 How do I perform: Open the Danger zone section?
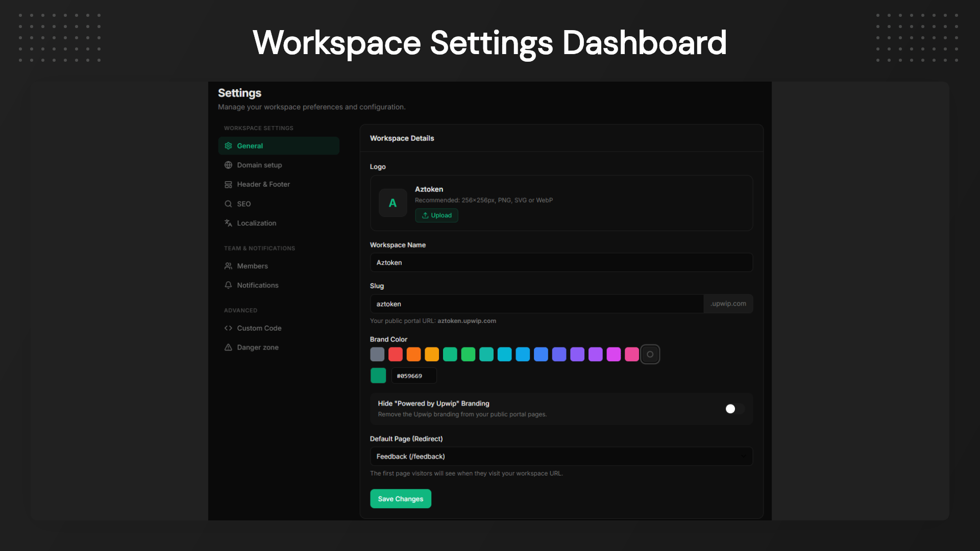click(279, 347)
